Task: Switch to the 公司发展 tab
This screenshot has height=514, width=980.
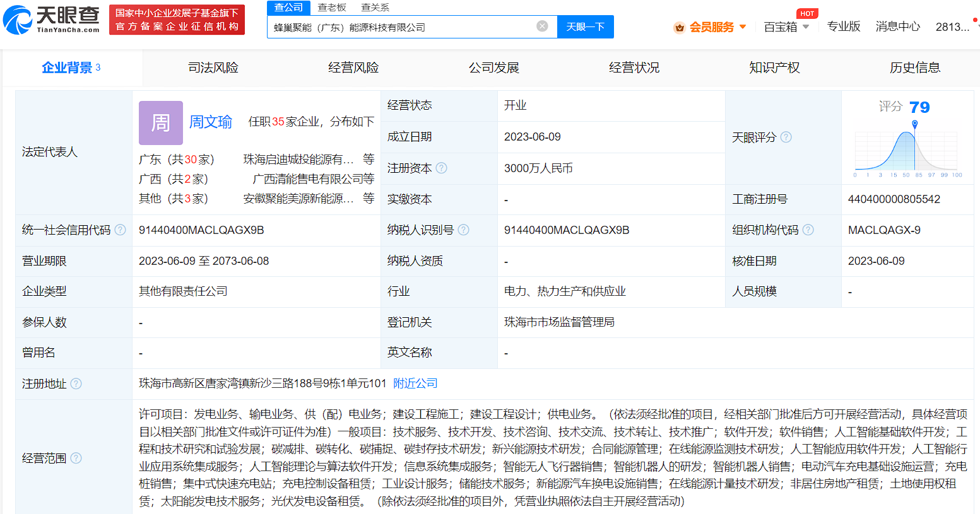Action: [493, 67]
